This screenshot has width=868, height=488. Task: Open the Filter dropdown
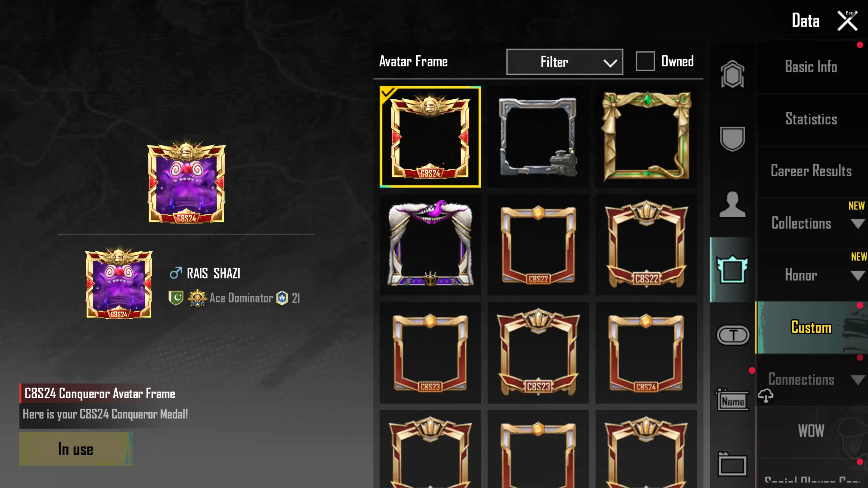pos(565,62)
